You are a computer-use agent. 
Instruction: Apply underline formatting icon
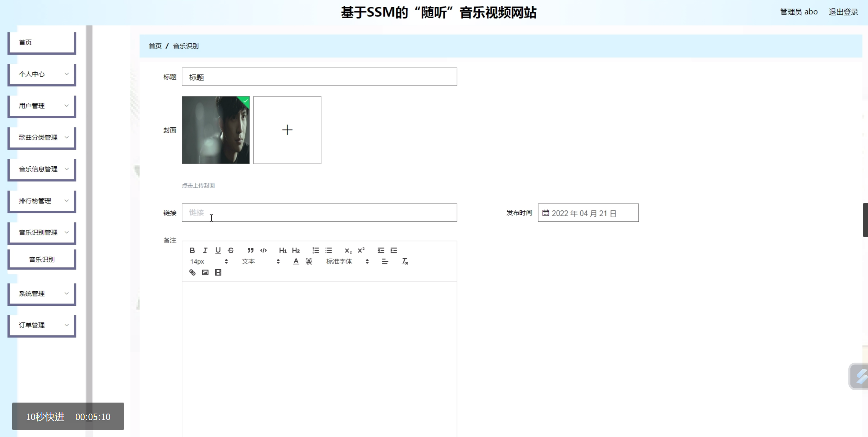[218, 250]
